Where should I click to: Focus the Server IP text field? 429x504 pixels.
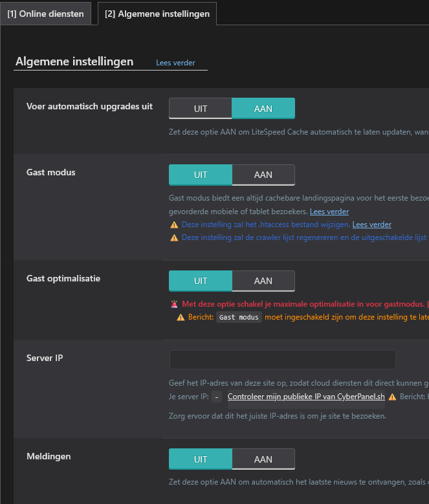(x=282, y=360)
